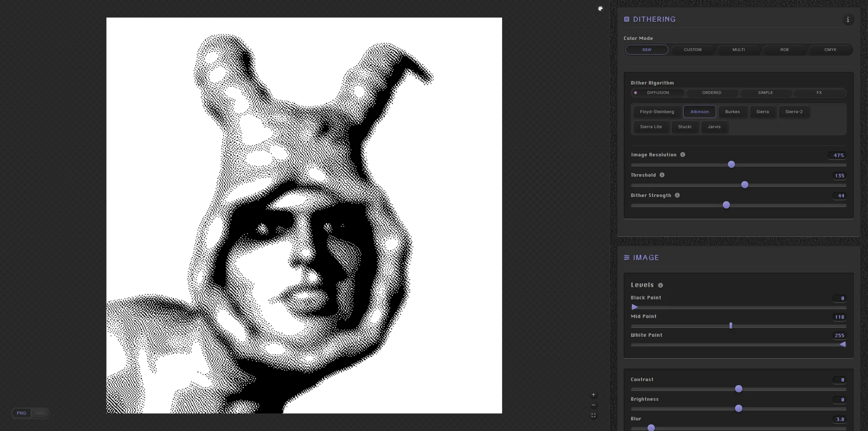Click the color palette theme icon
This screenshot has width=868, height=431.
point(600,9)
